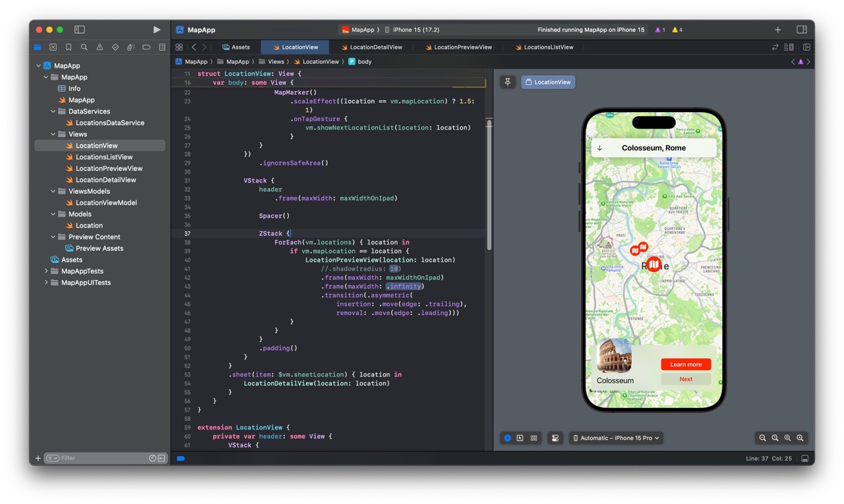
Task: Click the plus Library button in the toolbar
Action: pos(777,30)
